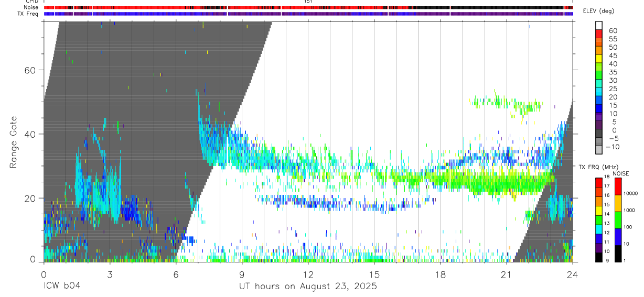Click the '1000' label on NOISE colorbar
The image size is (644, 297).
[x=629, y=211]
